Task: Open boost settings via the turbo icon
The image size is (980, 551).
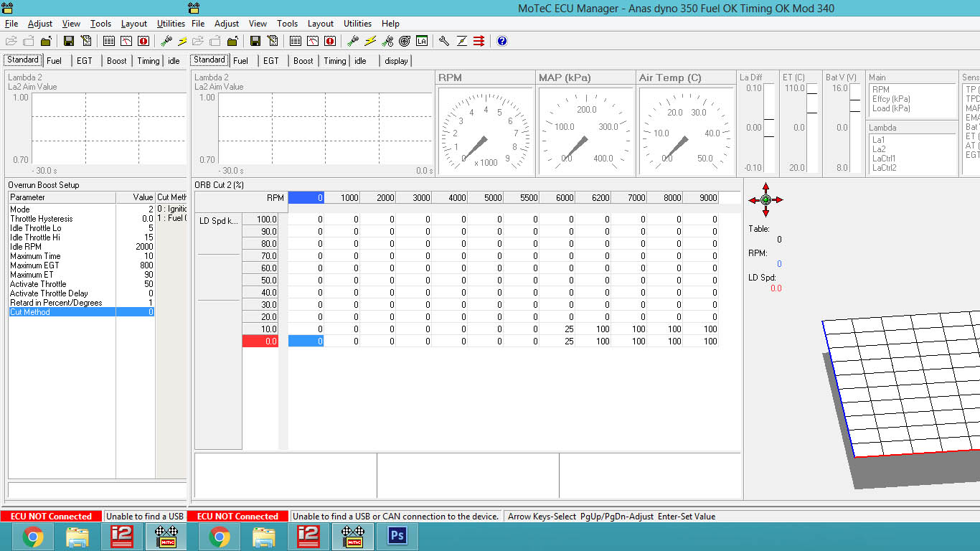Action: [405, 41]
